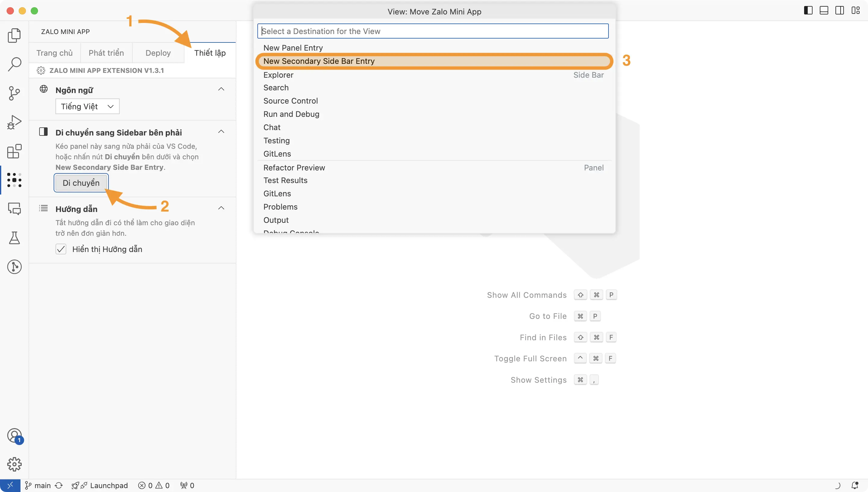Open the Manage gear icon
Image resolution: width=868 pixels, height=492 pixels.
pyautogui.click(x=14, y=464)
